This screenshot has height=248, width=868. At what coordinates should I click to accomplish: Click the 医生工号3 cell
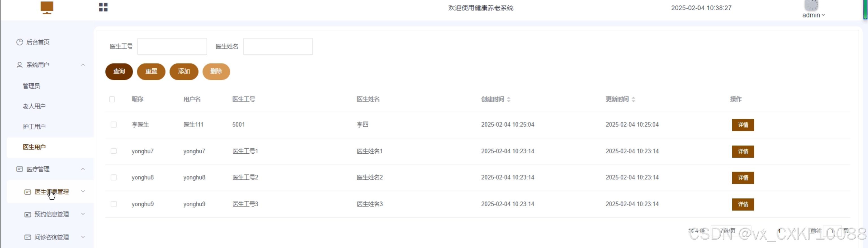pyautogui.click(x=245, y=204)
